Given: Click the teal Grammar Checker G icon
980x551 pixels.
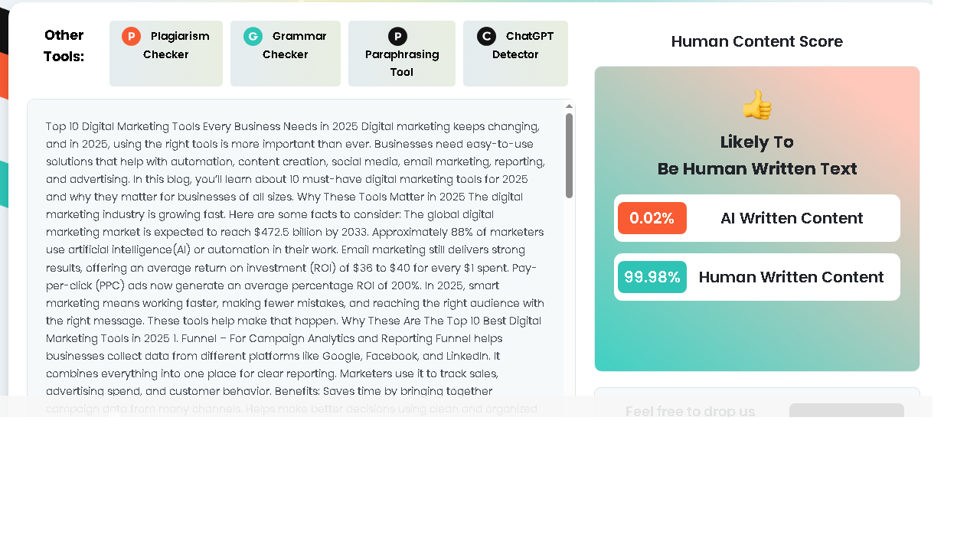Looking at the screenshot, I should [253, 36].
